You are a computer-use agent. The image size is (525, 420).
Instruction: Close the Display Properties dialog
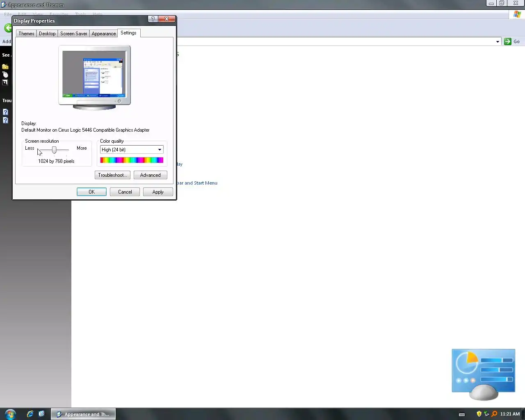[167, 19]
